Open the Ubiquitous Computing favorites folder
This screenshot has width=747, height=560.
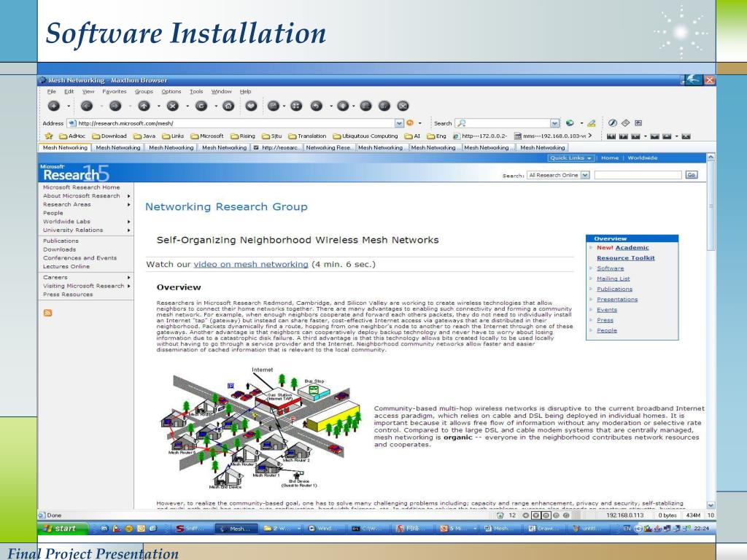click(365, 136)
